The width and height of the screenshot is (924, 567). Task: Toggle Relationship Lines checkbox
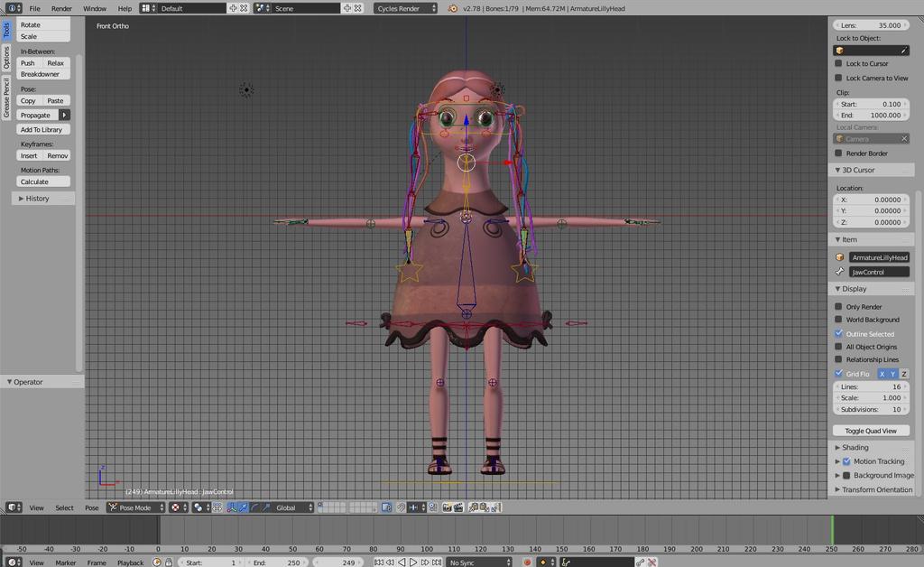[838, 359]
